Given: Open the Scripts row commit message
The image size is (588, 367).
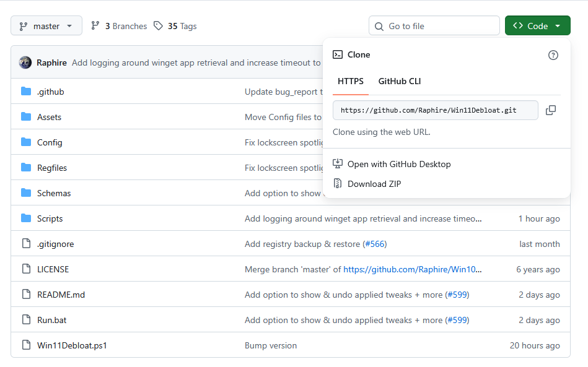Looking at the screenshot, I should [363, 218].
